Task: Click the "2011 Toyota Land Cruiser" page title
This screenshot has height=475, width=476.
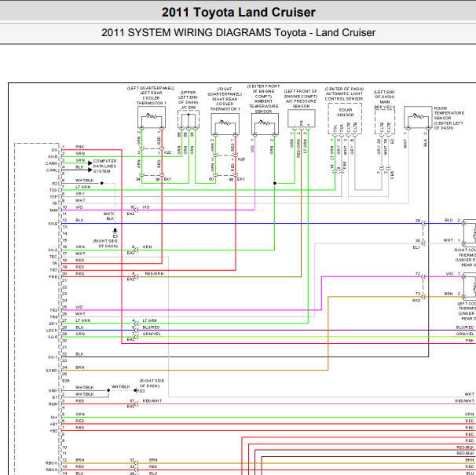Action: (238, 13)
